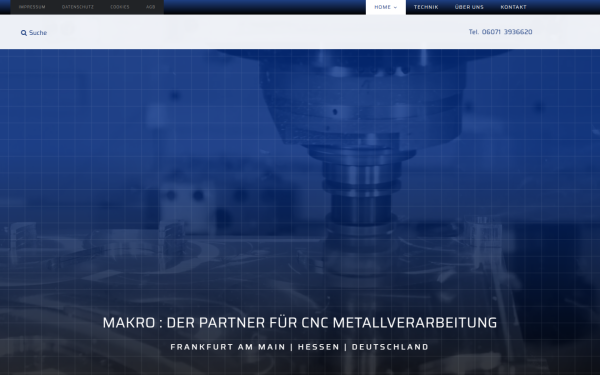
Task: Go to the Technik menu item
Action: [x=426, y=7]
